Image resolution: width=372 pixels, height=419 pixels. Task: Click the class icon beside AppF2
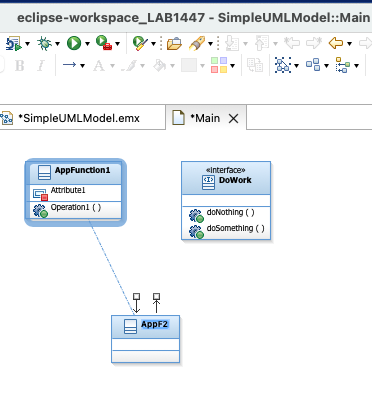[x=130, y=326]
